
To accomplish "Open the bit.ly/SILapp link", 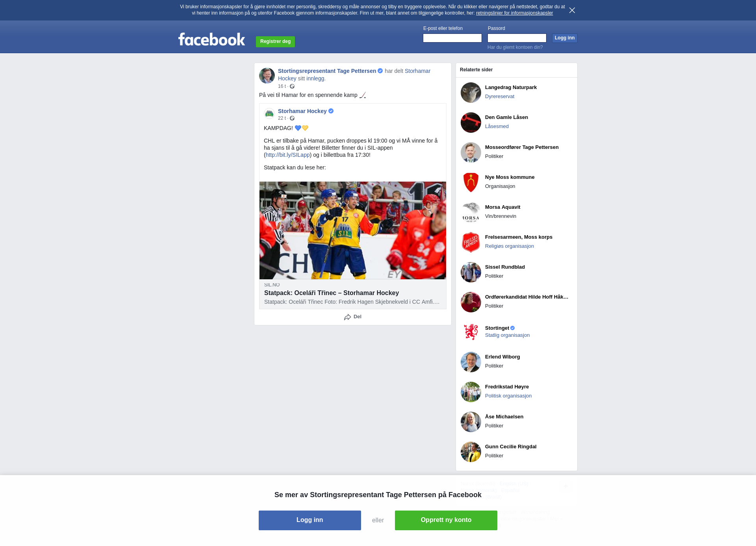I will [287, 155].
